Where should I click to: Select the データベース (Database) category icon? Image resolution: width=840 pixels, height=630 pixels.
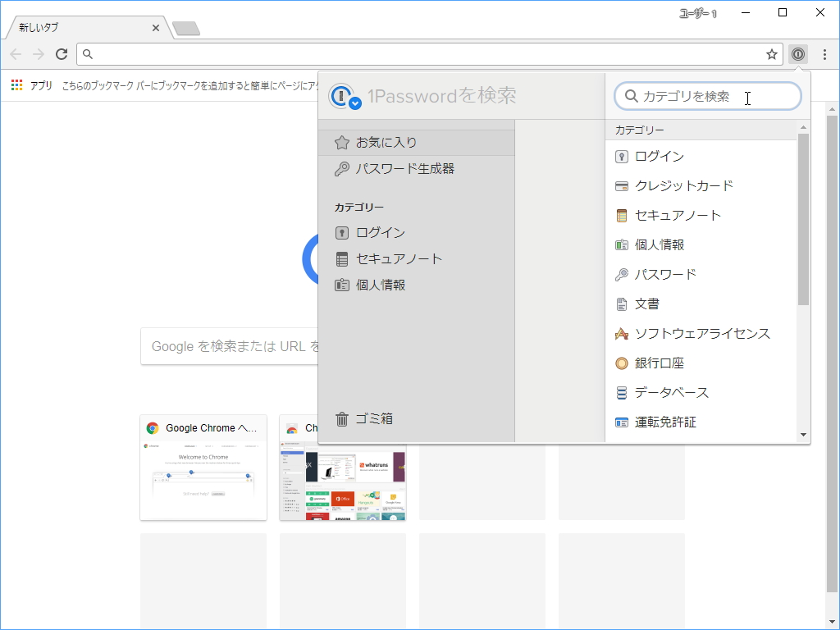click(621, 392)
